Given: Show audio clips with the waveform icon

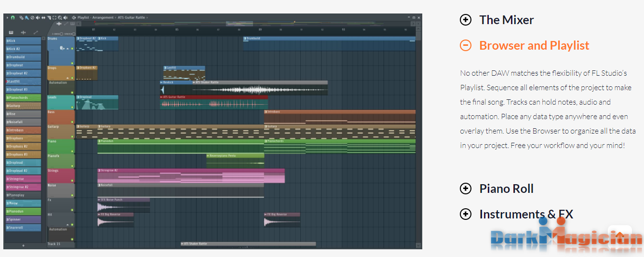Looking at the screenshot, I should coord(23,32).
